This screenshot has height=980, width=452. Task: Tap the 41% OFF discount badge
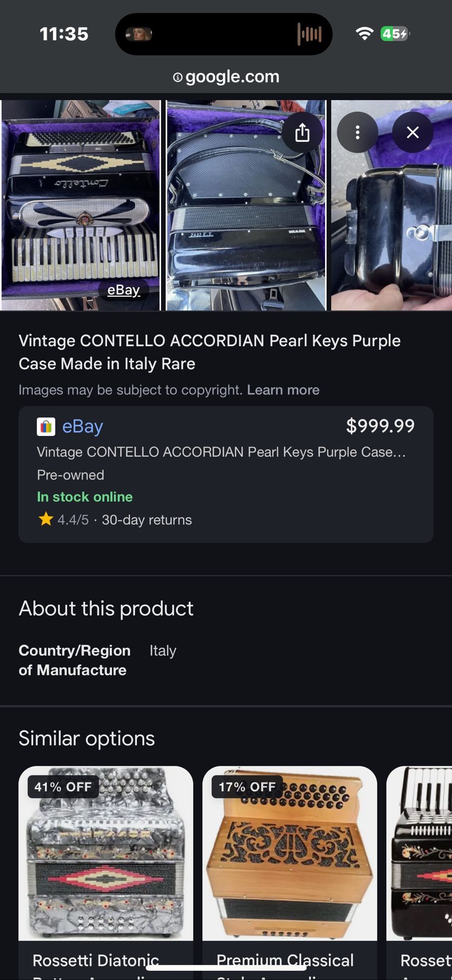[x=63, y=787]
